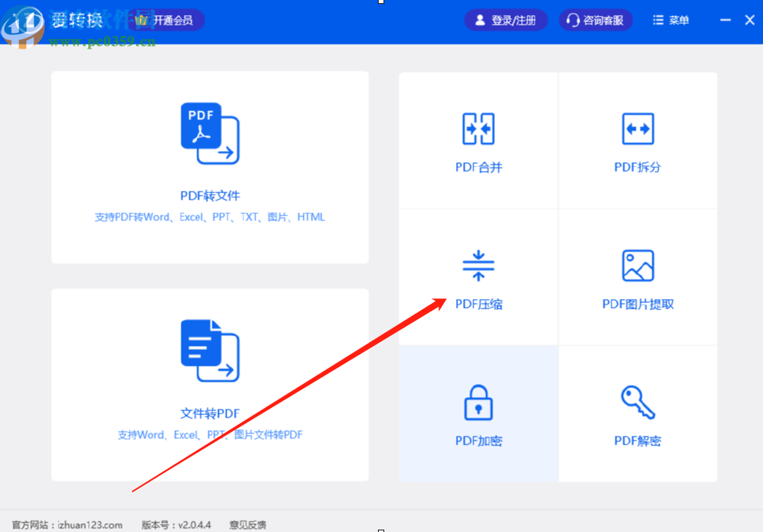Close the 爱转换 window

[x=749, y=21]
